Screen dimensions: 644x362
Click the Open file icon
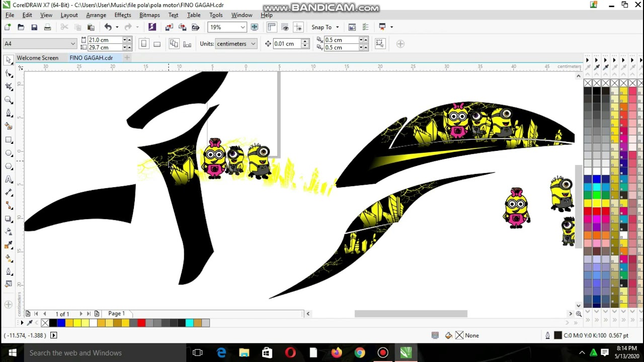coord(21,27)
